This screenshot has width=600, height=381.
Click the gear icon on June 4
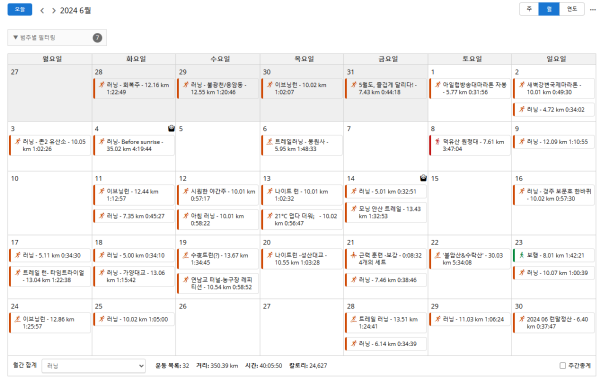click(x=171, y=129)
